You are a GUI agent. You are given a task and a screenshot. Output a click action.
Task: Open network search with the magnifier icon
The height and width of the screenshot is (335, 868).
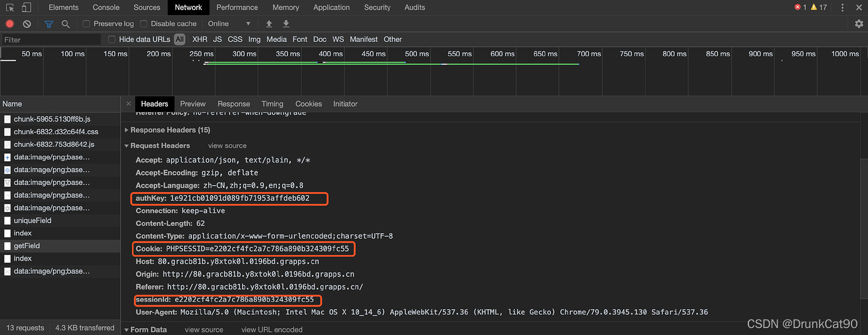[65, 24]
